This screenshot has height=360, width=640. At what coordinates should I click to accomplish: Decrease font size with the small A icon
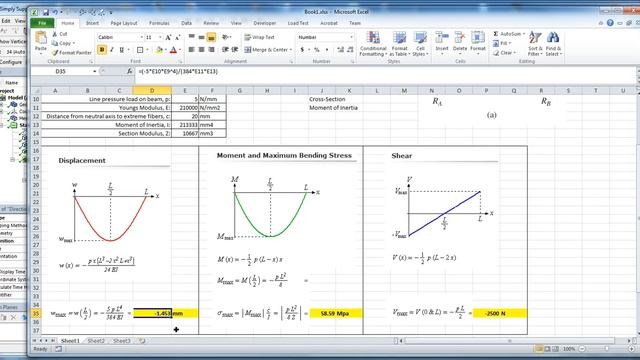tap(178, 38)
